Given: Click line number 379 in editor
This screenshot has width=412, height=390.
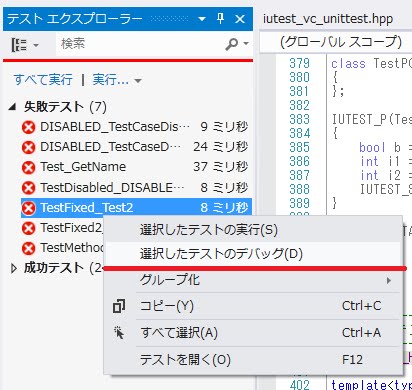Looking at the screenshot, I should point(299,63).
